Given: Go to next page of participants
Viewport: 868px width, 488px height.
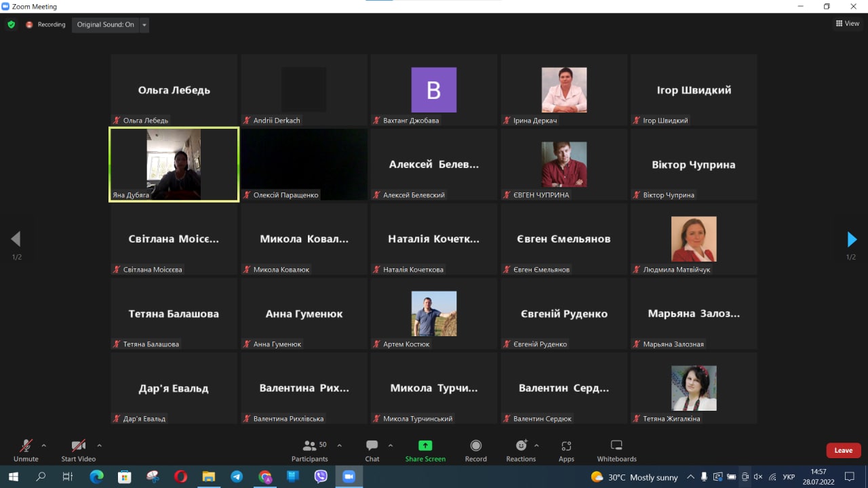Looking at the screenshot, I should (852, 239).
